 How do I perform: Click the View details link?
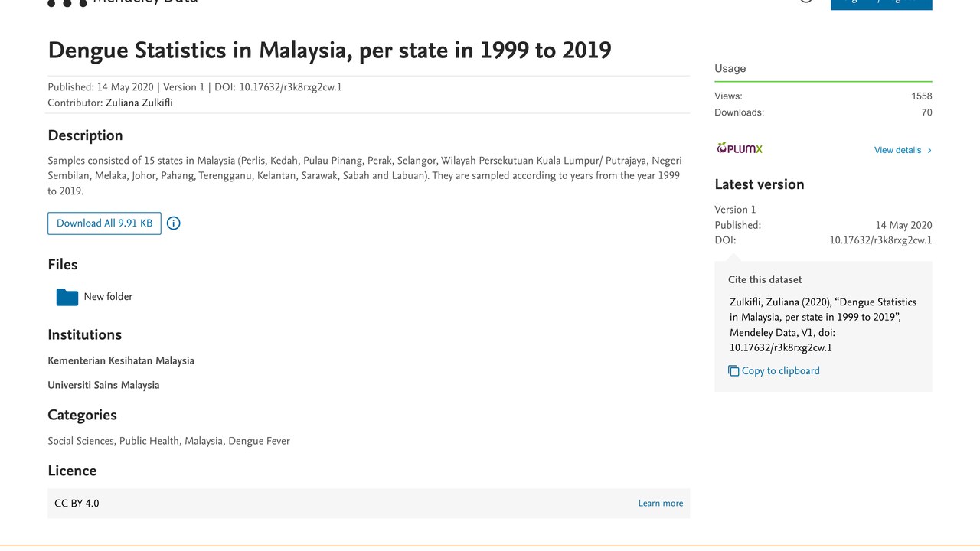point(897,150)
